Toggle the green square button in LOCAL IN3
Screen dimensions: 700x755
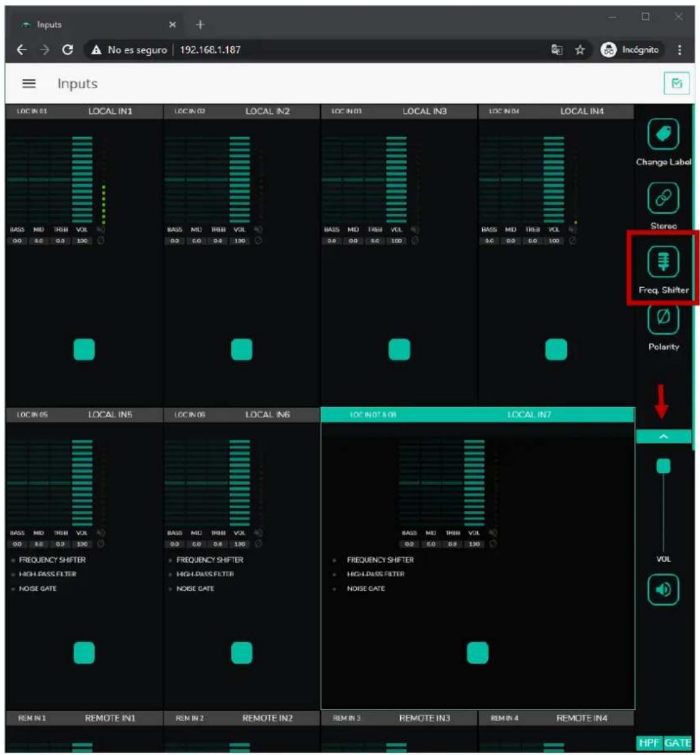click(399, 349)
